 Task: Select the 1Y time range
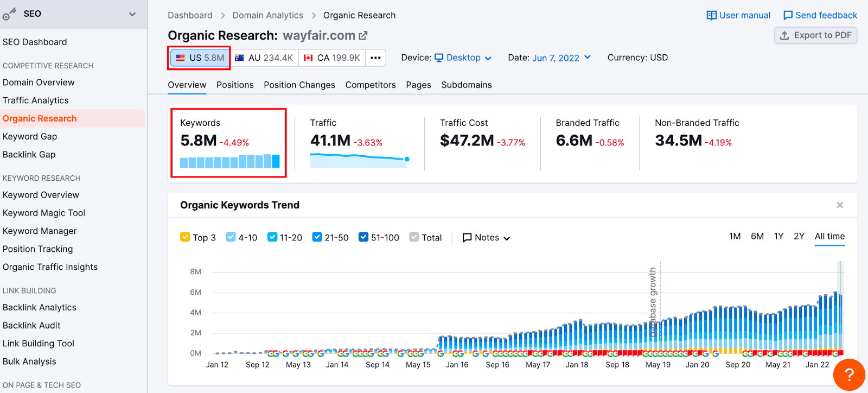pos(778,236)
